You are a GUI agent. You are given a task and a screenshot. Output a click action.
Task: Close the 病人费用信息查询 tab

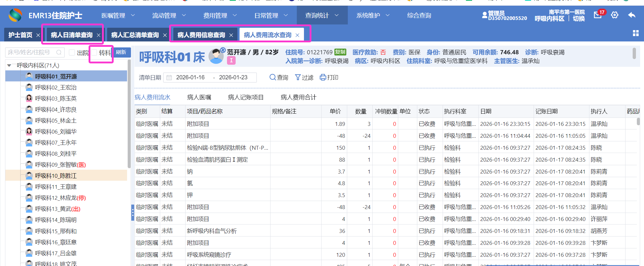[231, 35]
